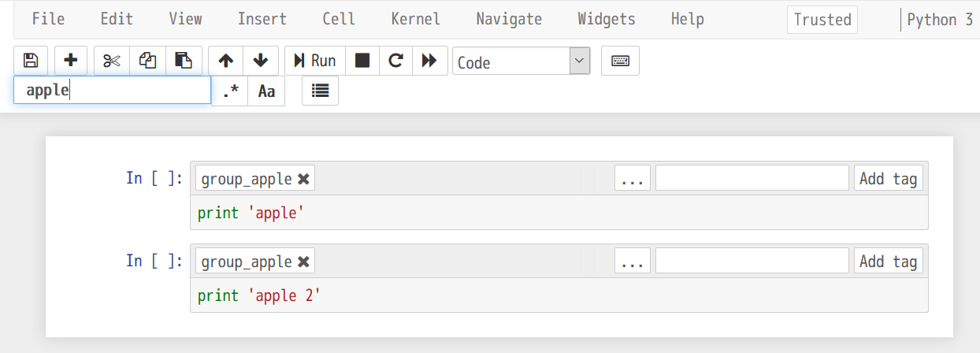Move selected cell up
This screenshot has height=353, width=980.
(226, 61)
